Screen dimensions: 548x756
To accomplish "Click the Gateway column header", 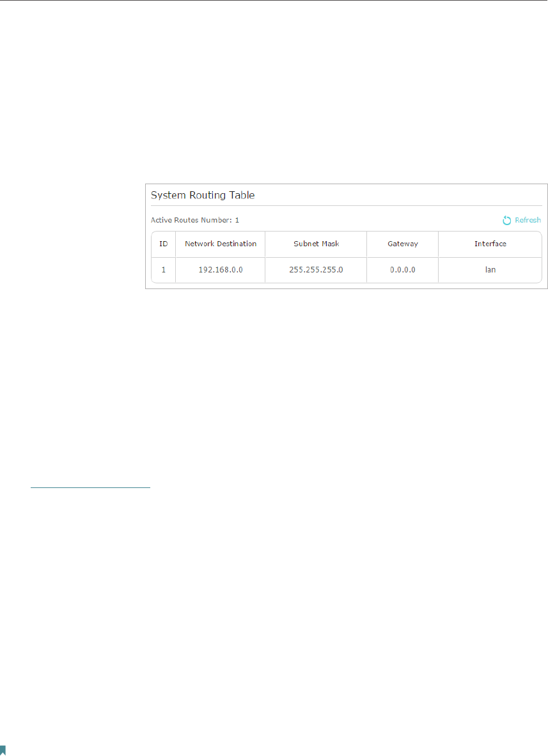I will tap(402, 244).
